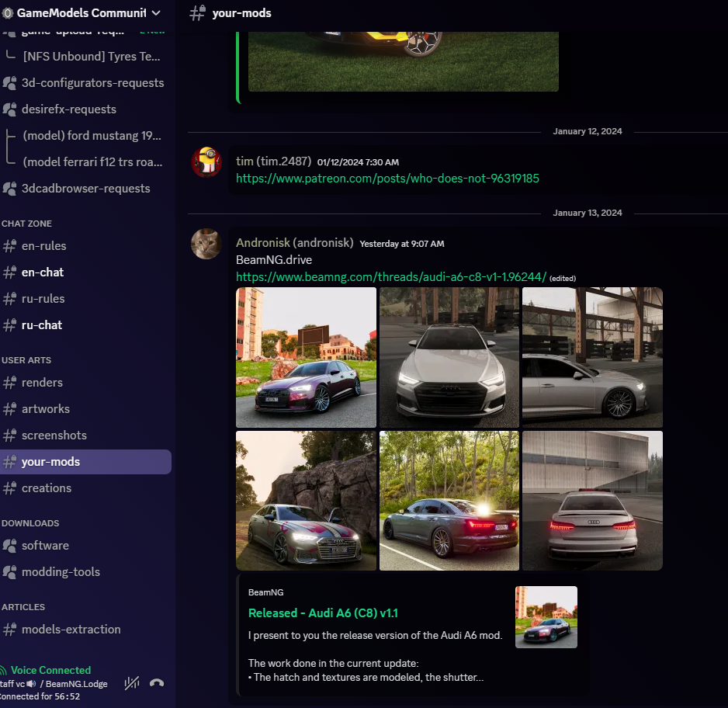This screenshot has width=728, height=708.
Task: Collapse the DOWNLOADS category
Action: point(30,523)
